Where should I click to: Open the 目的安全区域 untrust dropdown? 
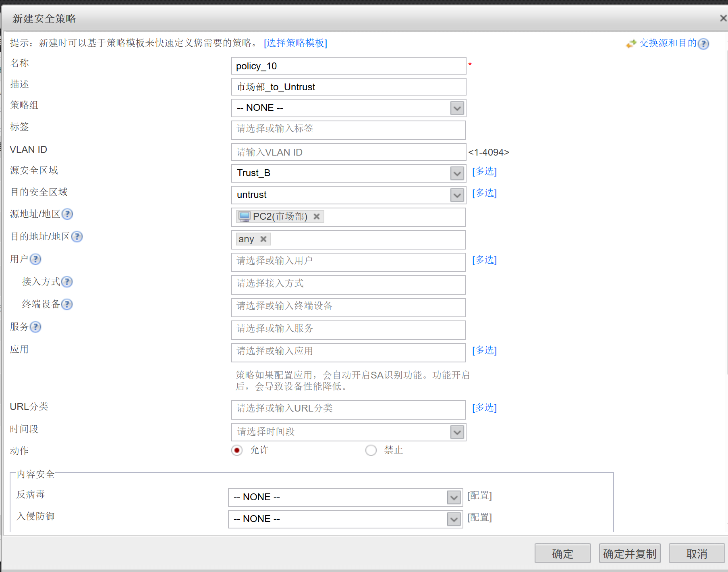coord(457,195)
